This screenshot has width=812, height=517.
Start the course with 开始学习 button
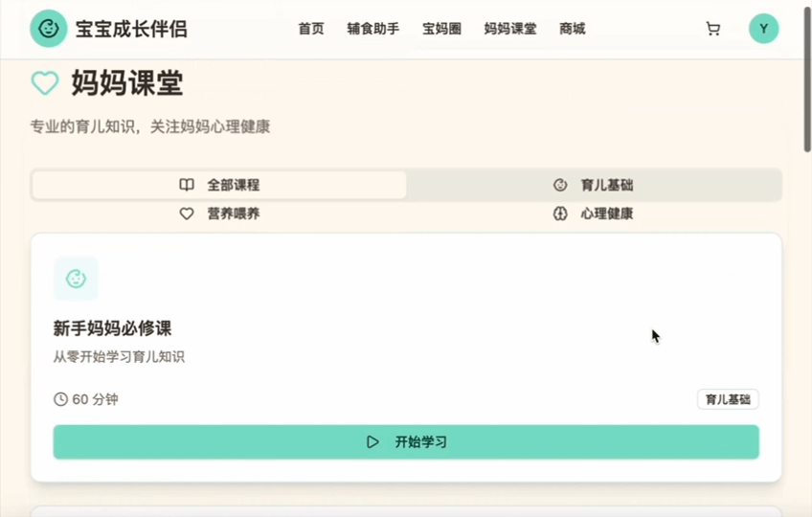click(x=406, y=442)
